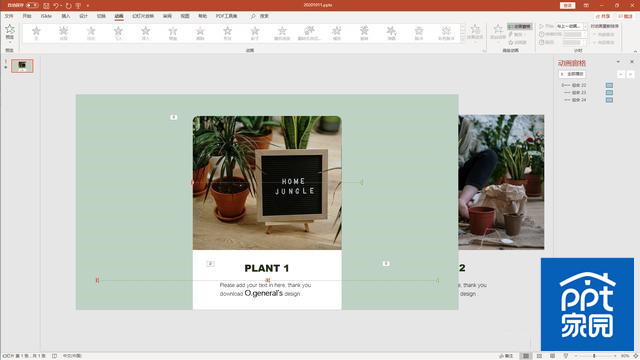
Task: Click the Save icon in quick access toolbar
Action: pyautogui.click(x=46, y=6)
